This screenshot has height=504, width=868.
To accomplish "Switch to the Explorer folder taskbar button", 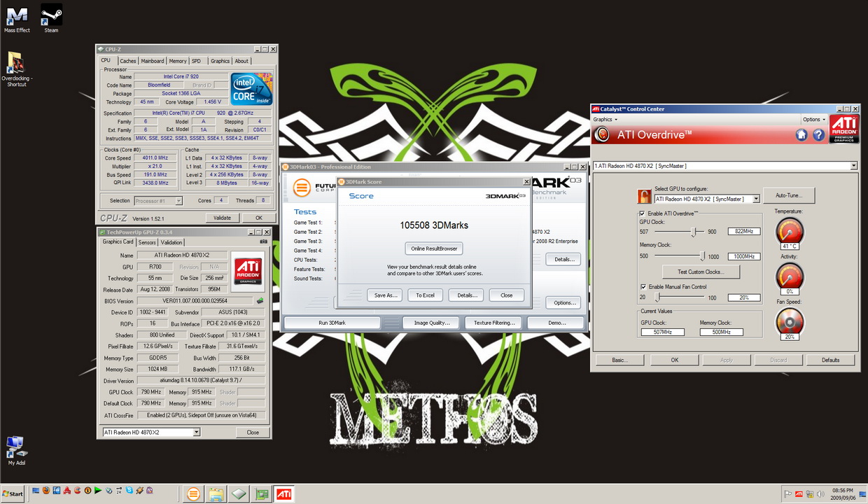I will (216, 494).
